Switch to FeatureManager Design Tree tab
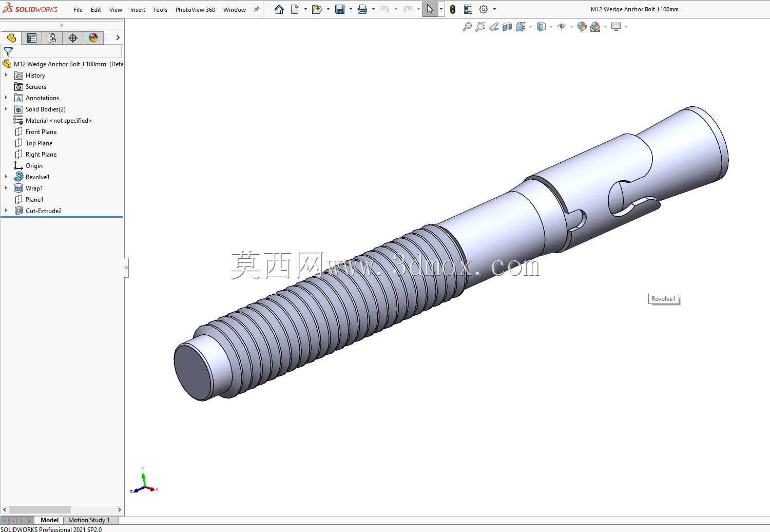 (11, 38)
